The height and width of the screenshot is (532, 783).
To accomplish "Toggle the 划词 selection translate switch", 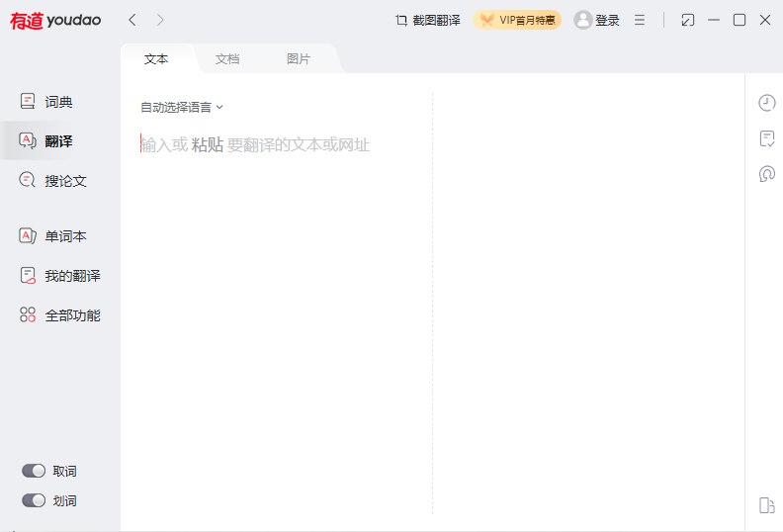I will coord(35,500).
